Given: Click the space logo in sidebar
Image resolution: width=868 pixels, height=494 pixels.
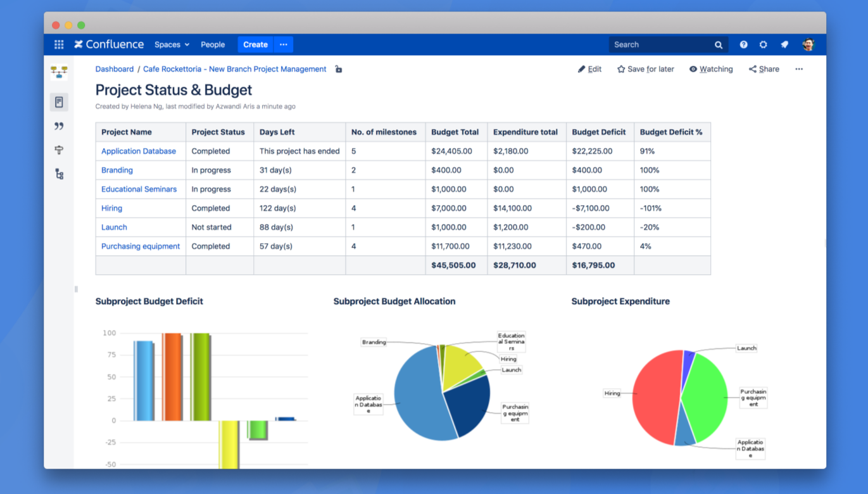Looking at the screenshot, I should coord(59,72).
